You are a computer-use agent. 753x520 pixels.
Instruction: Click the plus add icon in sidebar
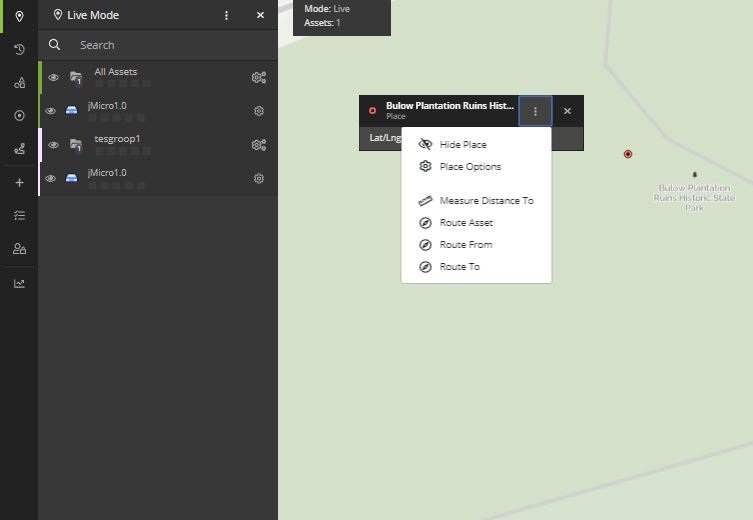pyautogui.click(x=19, y=183)
